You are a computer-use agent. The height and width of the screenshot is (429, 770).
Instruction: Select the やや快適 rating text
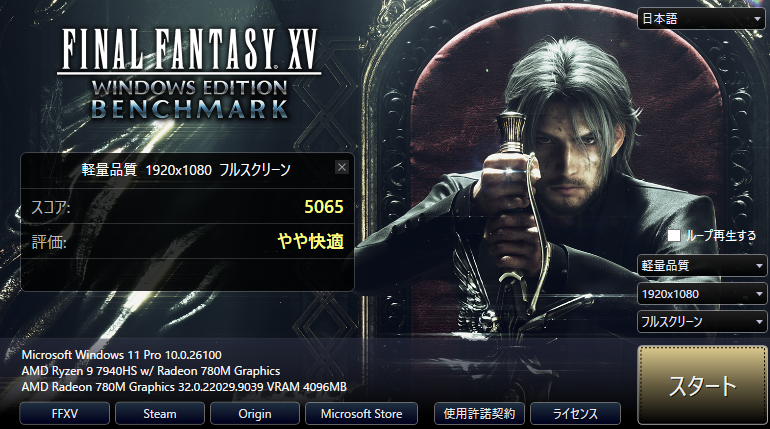[310, 241]
